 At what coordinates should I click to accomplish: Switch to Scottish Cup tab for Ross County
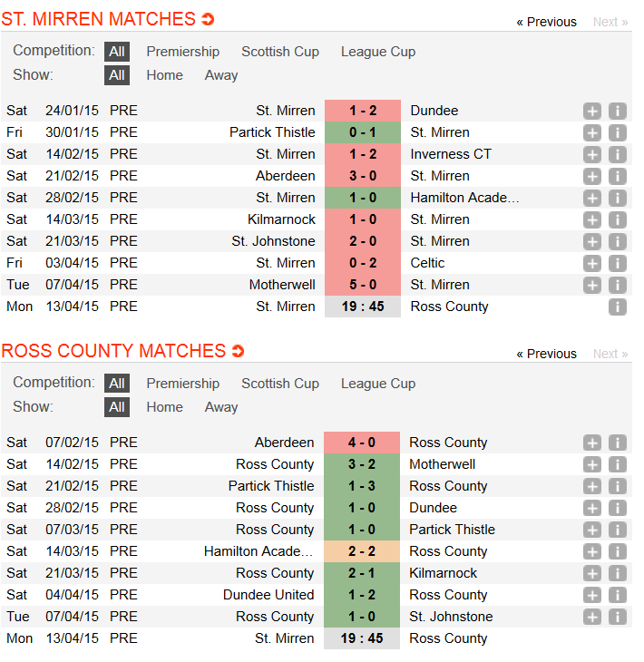click(280, 384)
